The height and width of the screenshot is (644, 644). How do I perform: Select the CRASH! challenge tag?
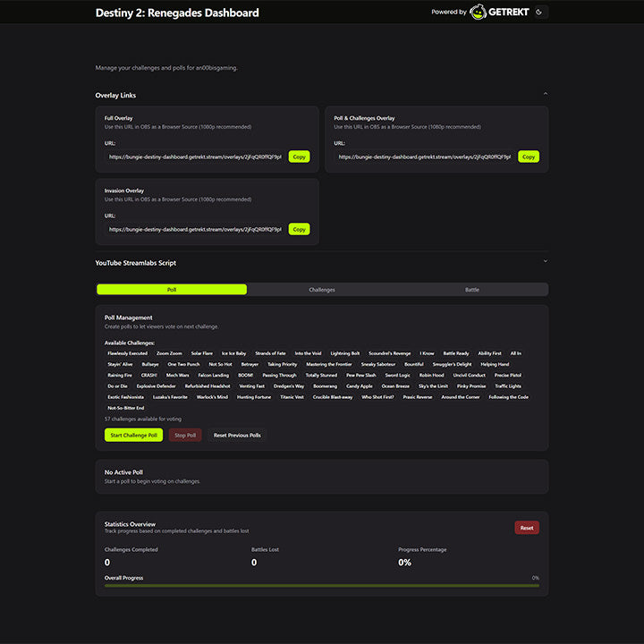(149, 375)
